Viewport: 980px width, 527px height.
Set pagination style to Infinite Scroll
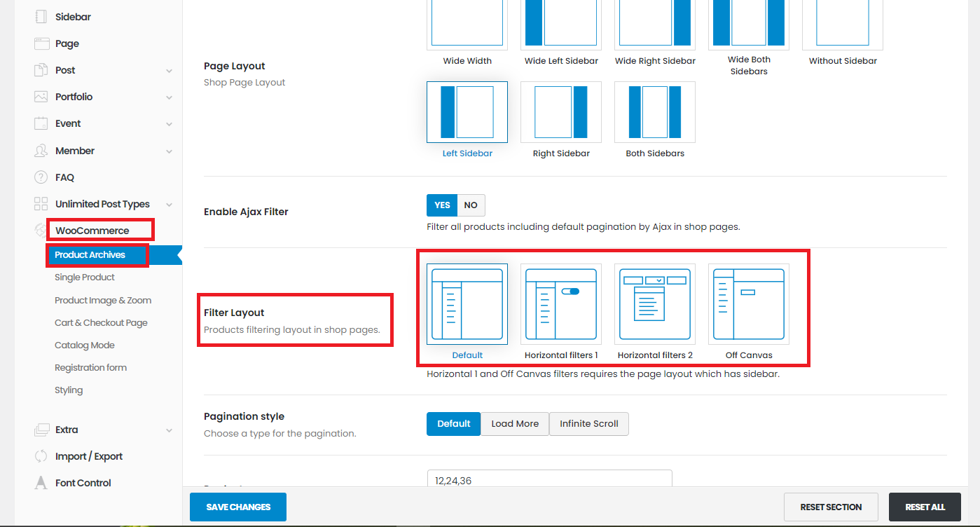click(589, 424)
